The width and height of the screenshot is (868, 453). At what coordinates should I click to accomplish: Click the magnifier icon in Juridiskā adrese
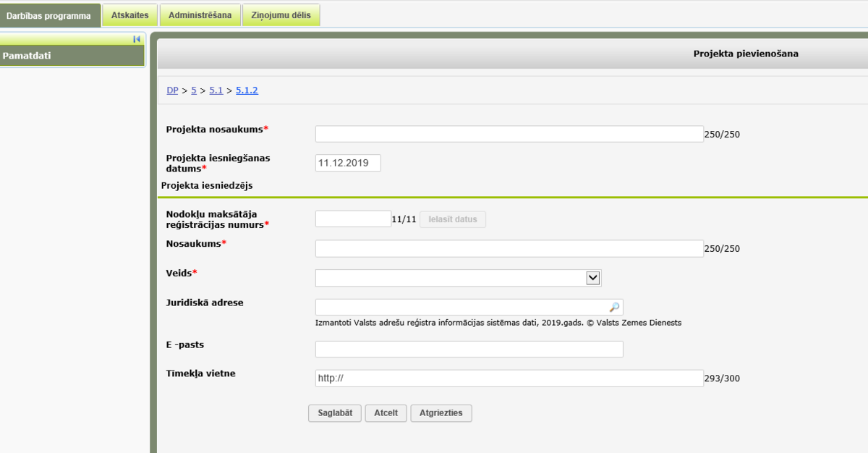[614, 307]
